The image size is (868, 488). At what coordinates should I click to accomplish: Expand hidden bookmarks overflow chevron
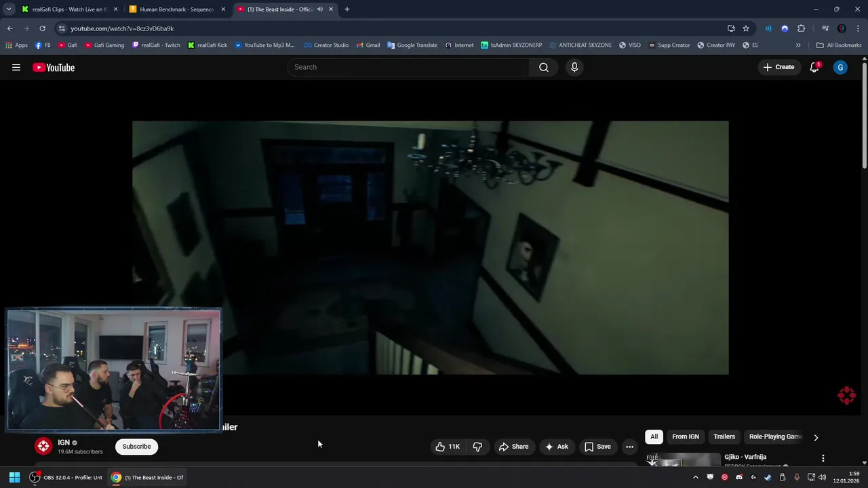pyautogui.click(x=798, y=45)
